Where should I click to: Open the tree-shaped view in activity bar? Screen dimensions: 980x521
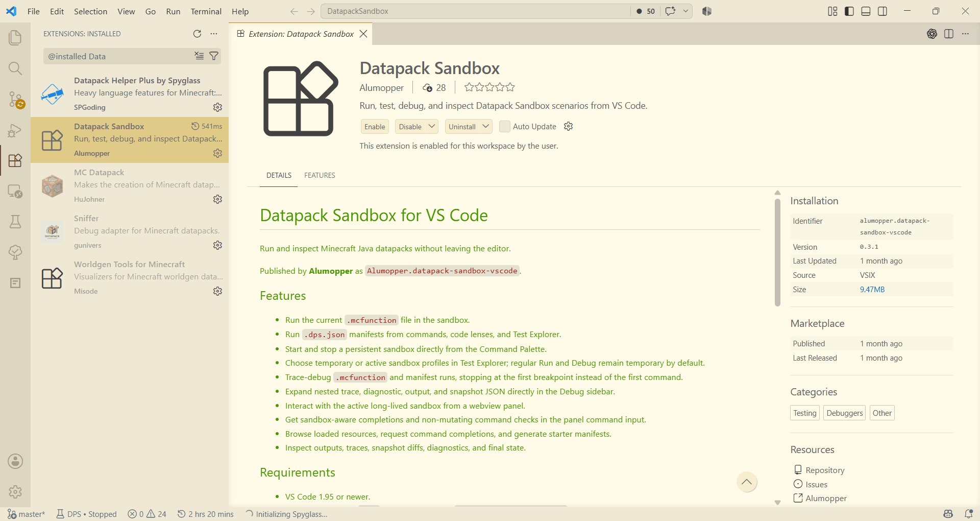(x=15, y=252)
